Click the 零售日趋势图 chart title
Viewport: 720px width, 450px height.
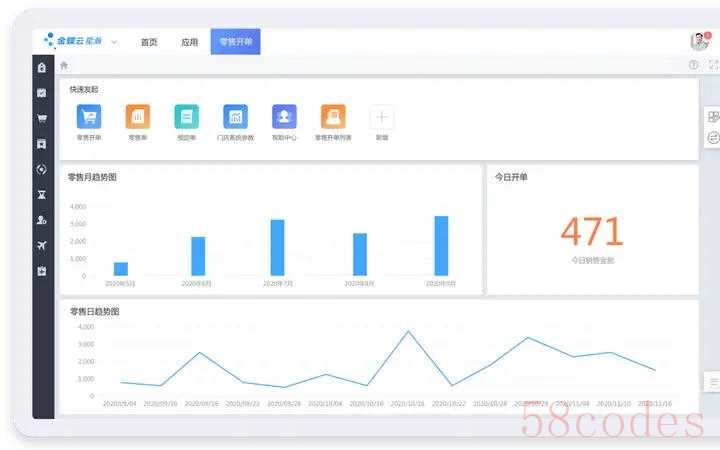[95, 311]
